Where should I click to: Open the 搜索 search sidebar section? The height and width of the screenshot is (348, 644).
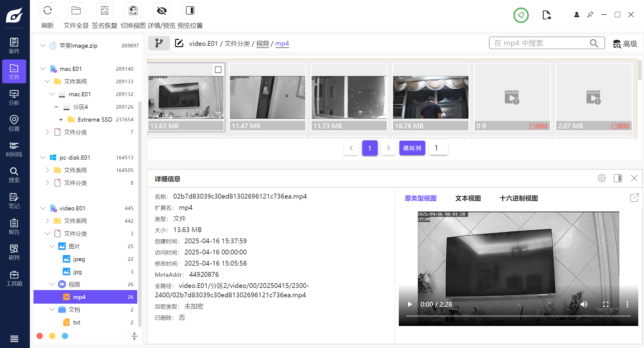pyautogui.click(x=14, y=175)
